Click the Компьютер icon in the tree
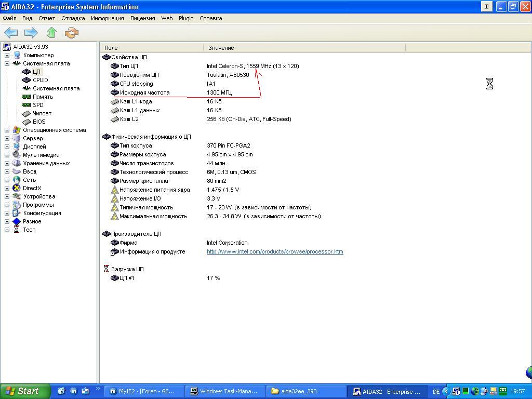The image size is (532, 399). pyautogui.click(x=17, y=55)
